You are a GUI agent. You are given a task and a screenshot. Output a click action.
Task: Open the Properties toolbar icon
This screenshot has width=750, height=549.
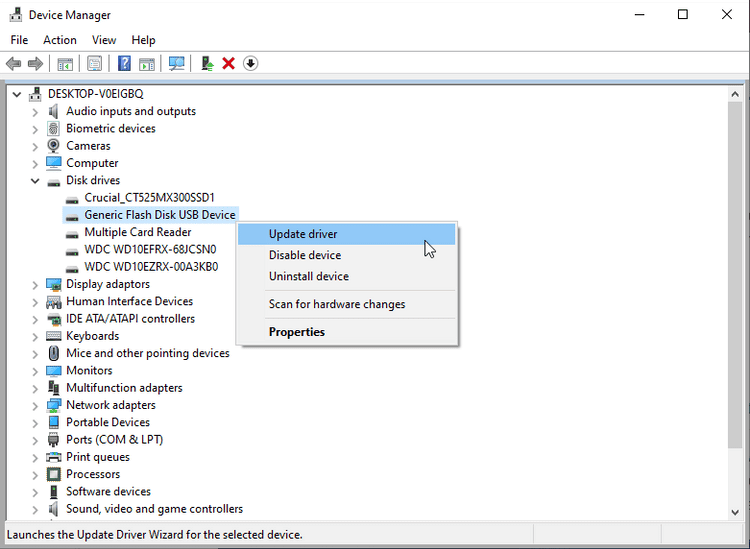(95, 63)
